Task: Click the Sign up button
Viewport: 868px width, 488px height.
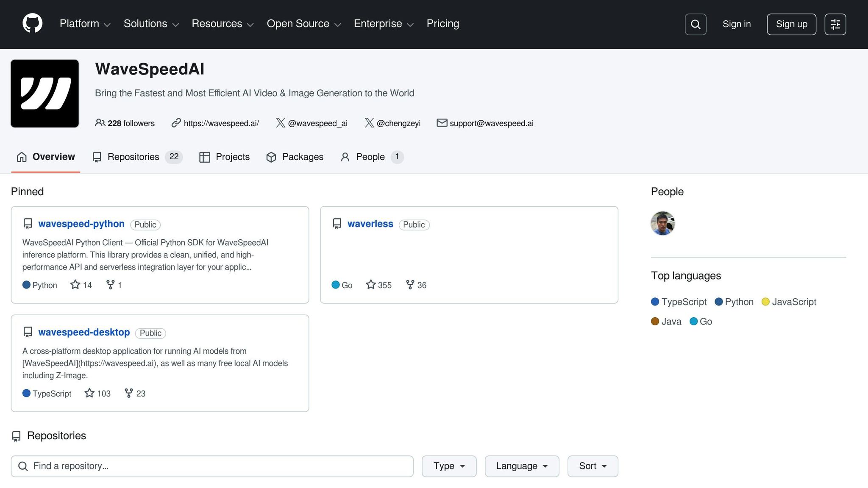Action: coord(791,24)
